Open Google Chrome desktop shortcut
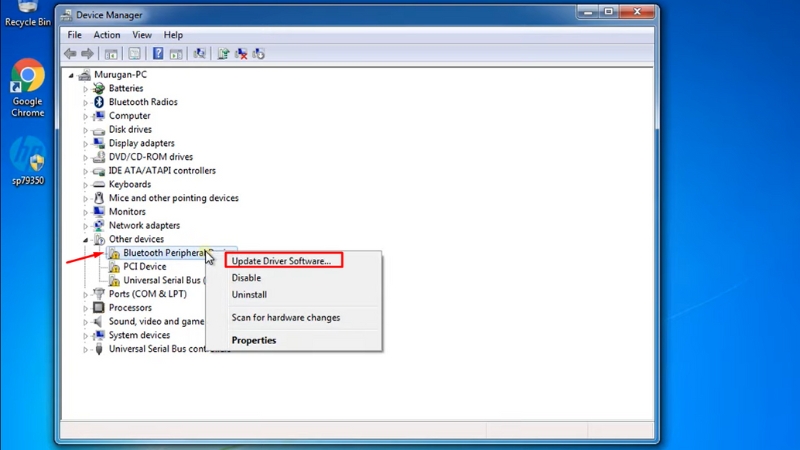Image resolution: width=800 pixels, height=450 pixels. (x=28, y=88)
